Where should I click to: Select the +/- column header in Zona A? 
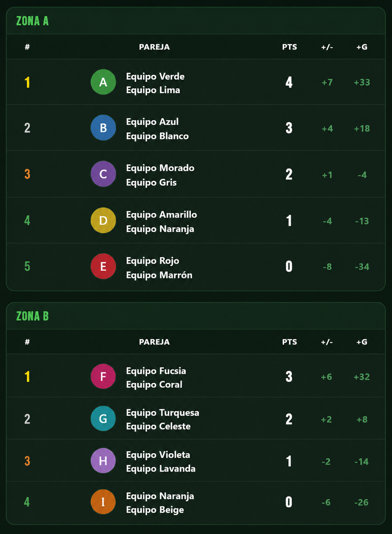pos(327,47)
